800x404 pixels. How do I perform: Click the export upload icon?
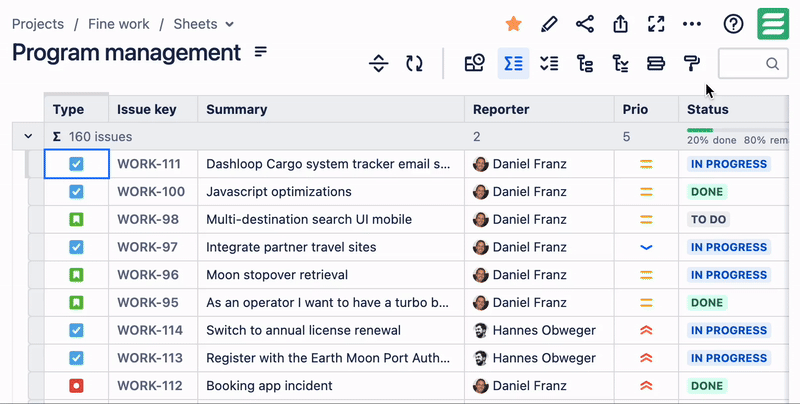(620, 24)
